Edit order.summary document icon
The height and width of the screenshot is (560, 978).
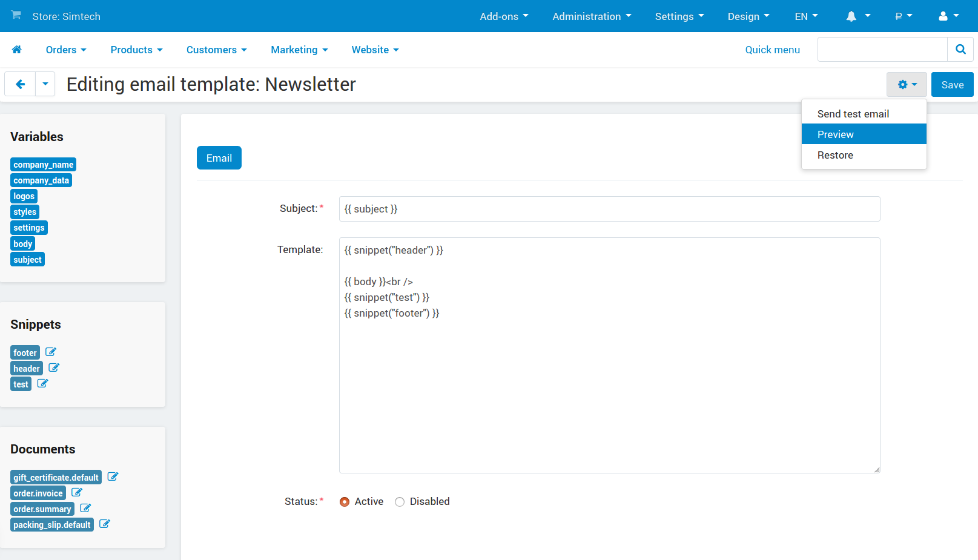pos(85,508)
